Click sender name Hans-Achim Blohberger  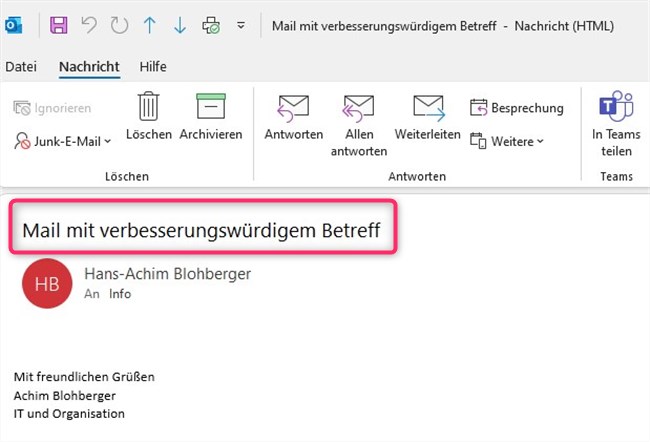(167, 274)
